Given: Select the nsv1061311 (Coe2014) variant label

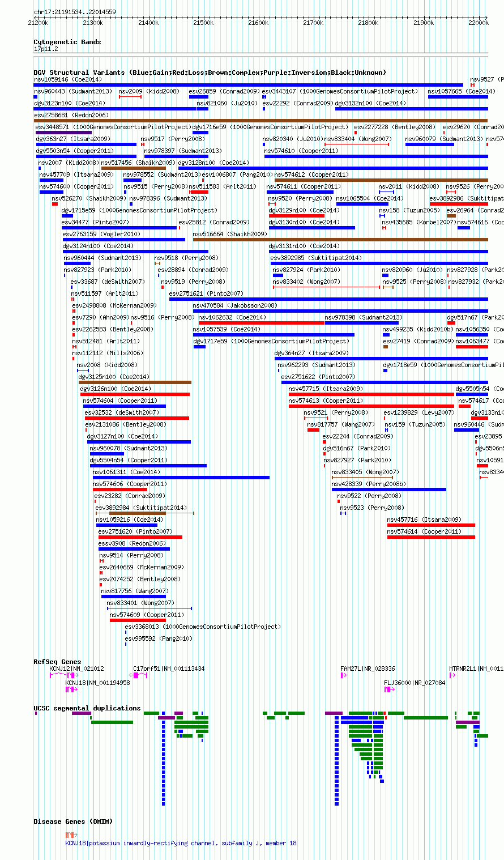Looking at the screenshot, I should click(126, 472).
